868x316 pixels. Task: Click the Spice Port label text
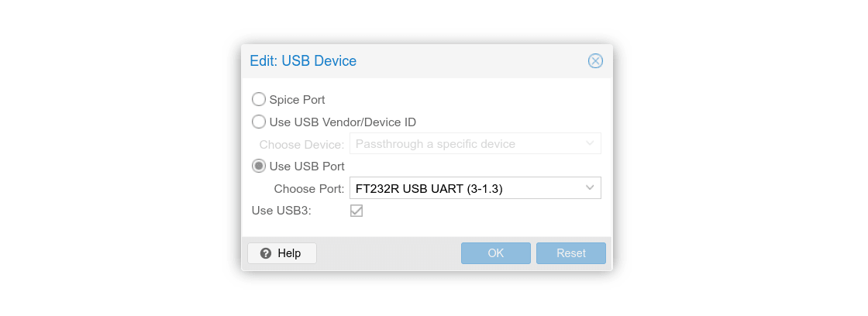(297, 100)
